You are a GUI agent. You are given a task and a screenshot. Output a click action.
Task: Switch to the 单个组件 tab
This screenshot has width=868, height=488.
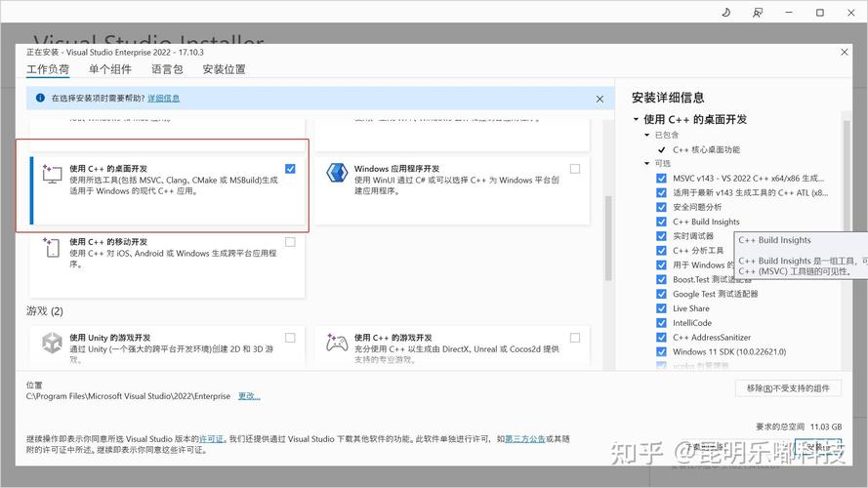click(110, 69)
